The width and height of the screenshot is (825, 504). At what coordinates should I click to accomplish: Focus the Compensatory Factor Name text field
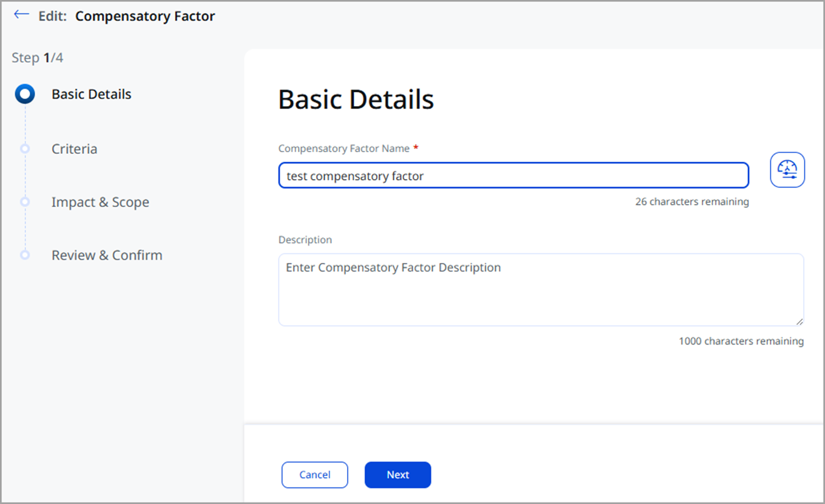point(513,176)
